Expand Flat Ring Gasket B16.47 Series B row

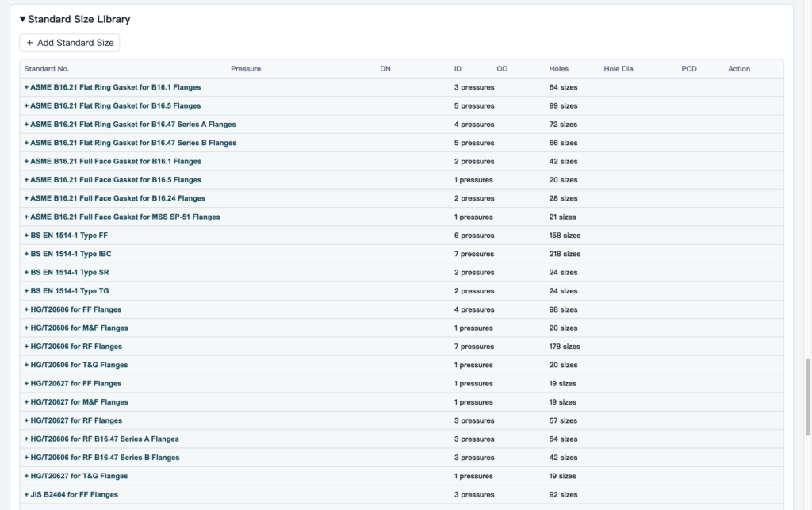point(130,143)
